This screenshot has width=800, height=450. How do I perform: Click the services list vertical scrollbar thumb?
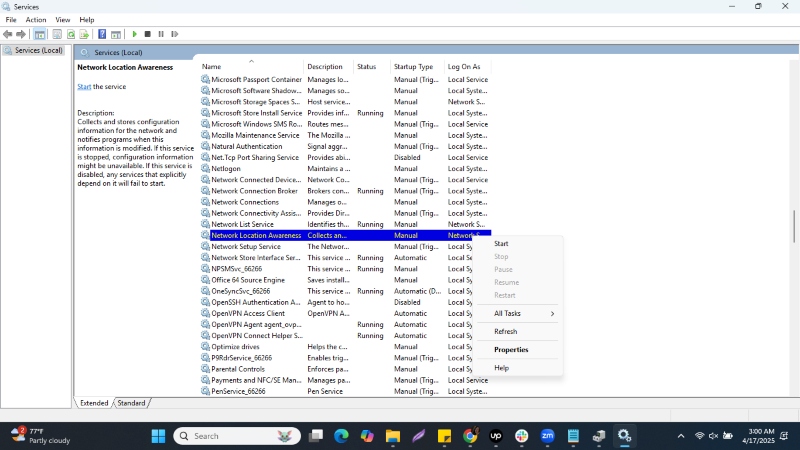(x=794, y=227)
